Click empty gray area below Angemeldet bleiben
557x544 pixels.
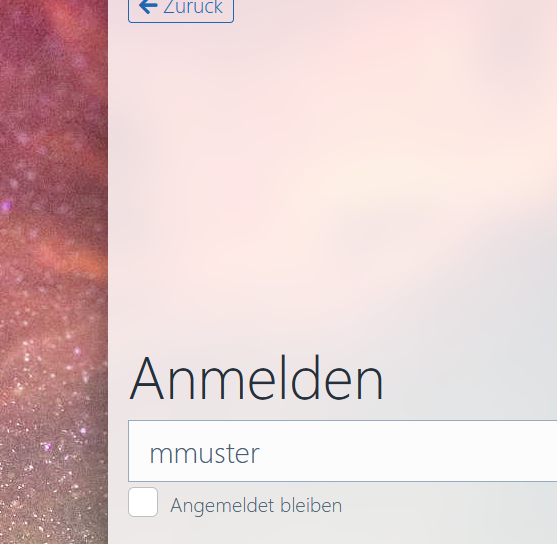[x=320, y=531]
